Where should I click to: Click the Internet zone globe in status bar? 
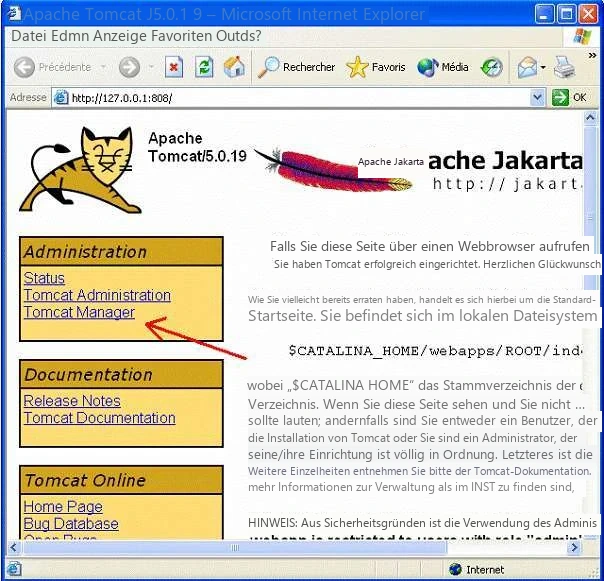(x=455, y=569)
